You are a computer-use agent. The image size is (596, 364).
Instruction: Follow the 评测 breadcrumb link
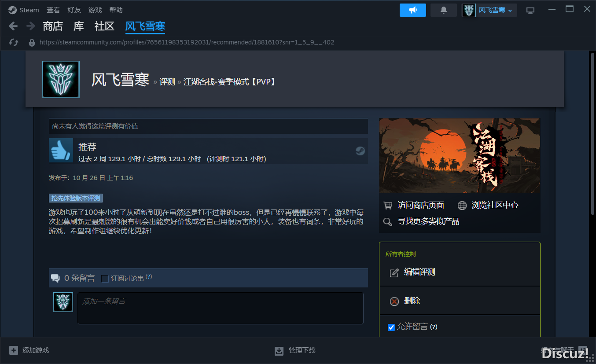click(x=167, y=82)
